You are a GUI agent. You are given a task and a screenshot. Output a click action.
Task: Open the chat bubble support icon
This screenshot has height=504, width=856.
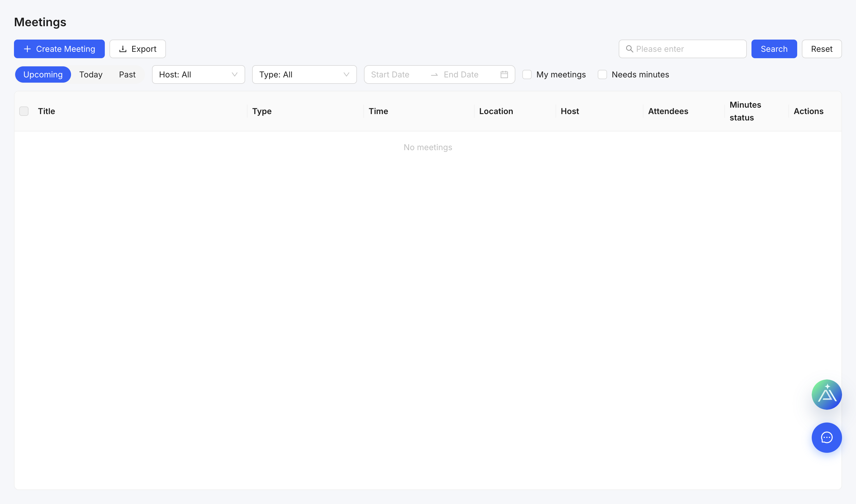coord(826,437)
